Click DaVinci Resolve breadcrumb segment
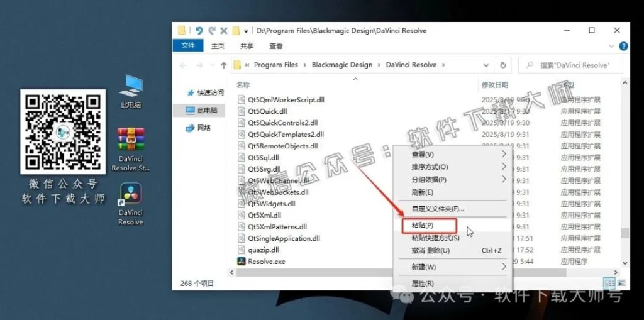The width and height of the screenshot is (644, 320). (x=411, y=65)
